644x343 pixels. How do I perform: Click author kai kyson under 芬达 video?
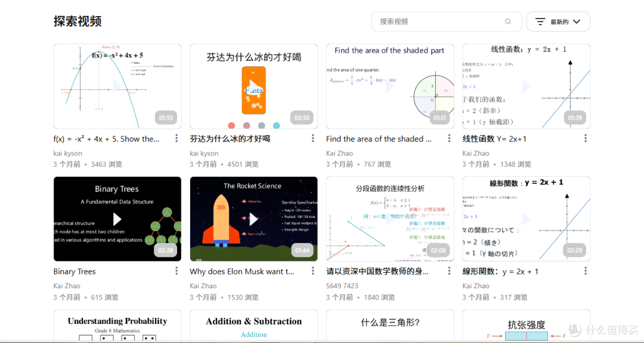click(204, 154)
